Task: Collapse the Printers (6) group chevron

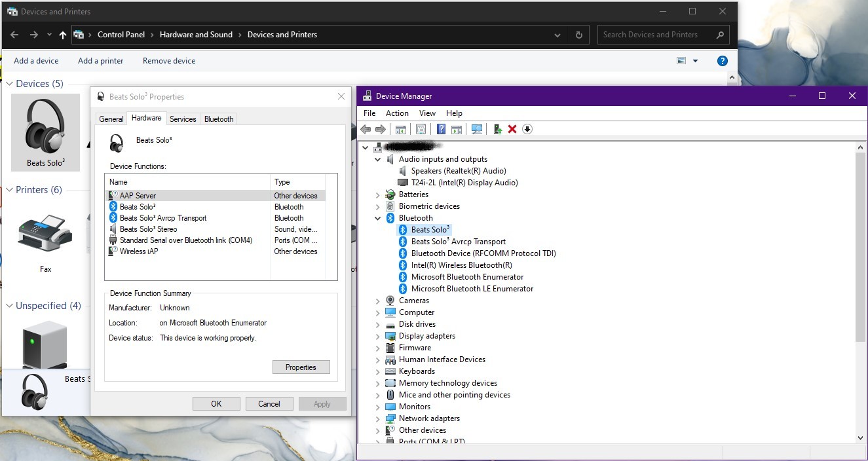Action: pos(10,190)
